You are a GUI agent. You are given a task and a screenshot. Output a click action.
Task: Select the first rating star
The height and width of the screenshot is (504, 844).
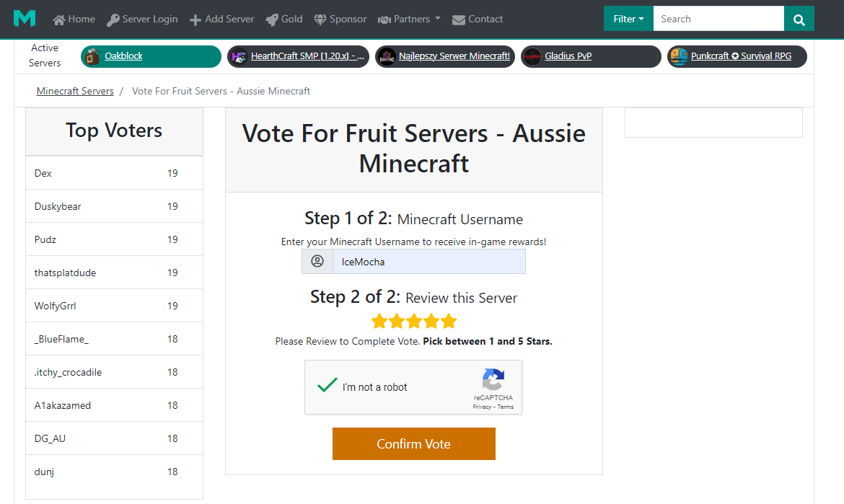[x=379, y=321]
